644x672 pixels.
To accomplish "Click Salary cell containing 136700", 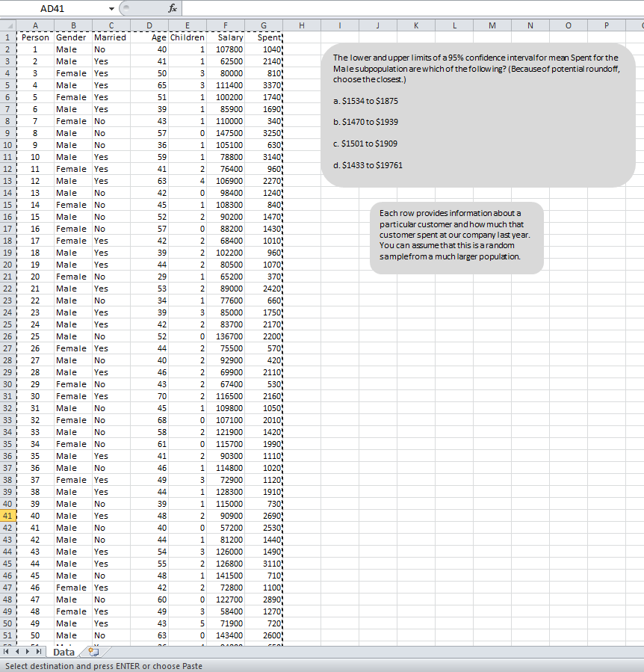I will pyautogui.click(x=226, y=336).
